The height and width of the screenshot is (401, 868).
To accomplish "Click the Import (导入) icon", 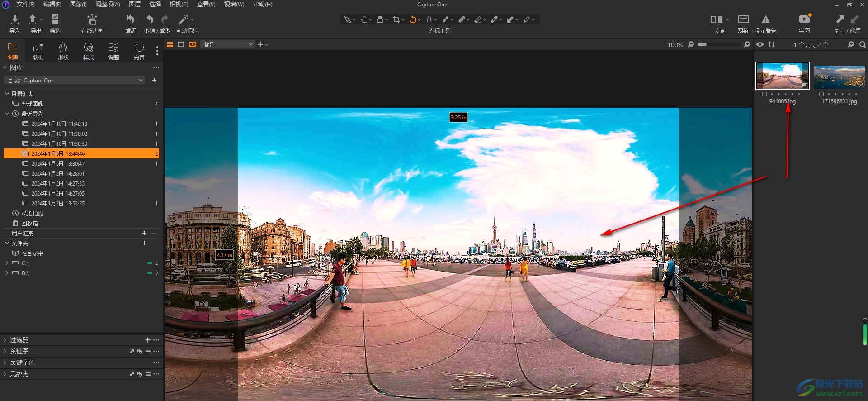I will click(15, 19).
